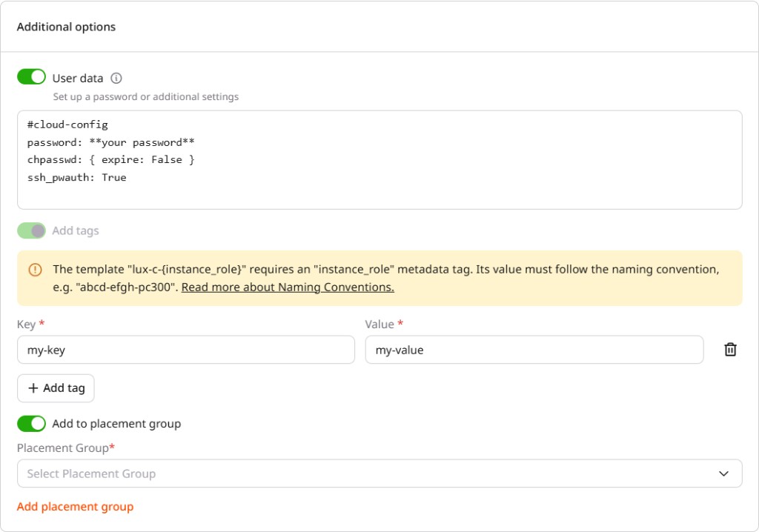The height and width of the screenshot is (532, 759).
Task: Delete the my-key tag row
Action: [730, 350]
